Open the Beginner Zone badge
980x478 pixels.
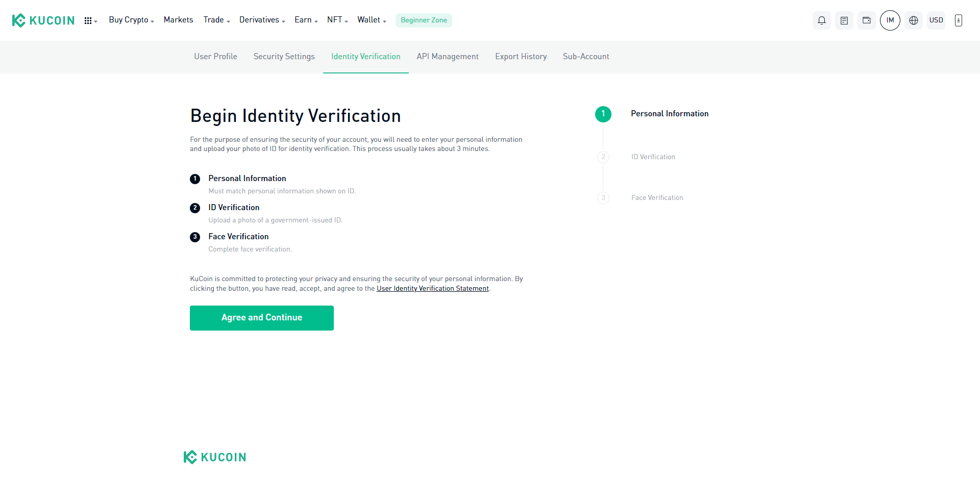tap(424, 20)
